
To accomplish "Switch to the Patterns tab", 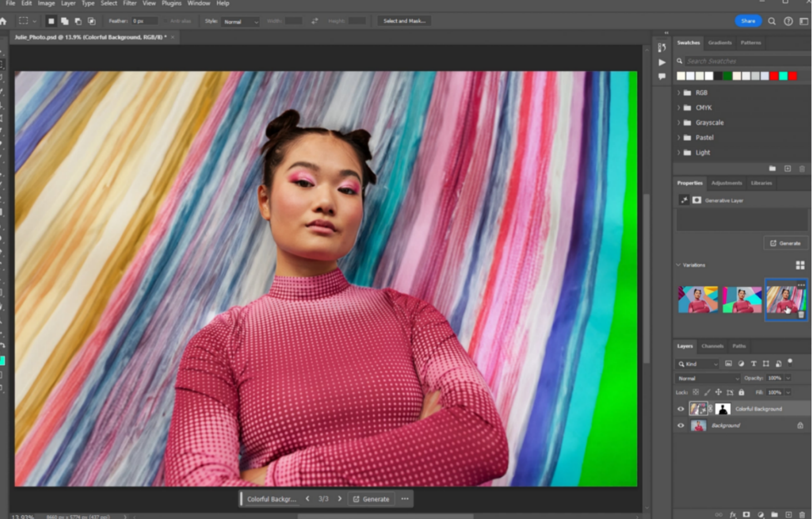I will (750, 43).
